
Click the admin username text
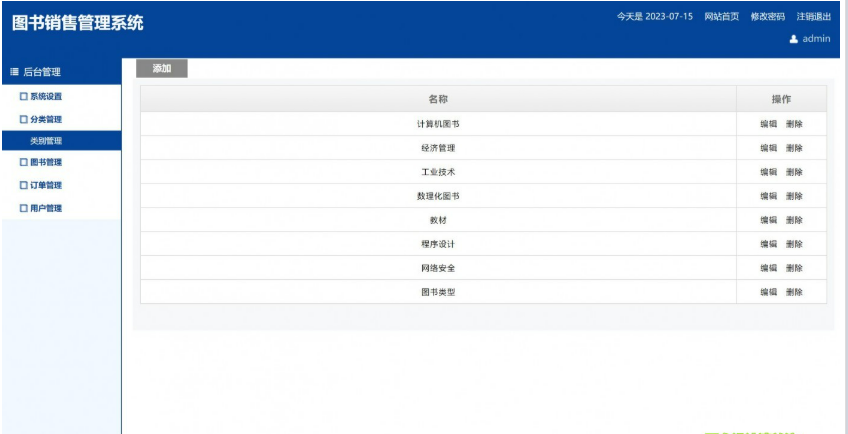click(816, 38)
